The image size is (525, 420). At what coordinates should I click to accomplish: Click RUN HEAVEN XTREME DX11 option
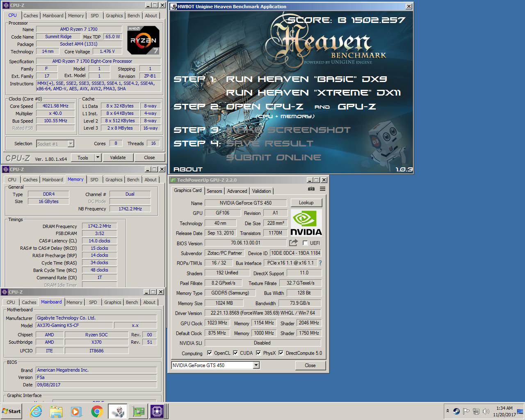click(313, 93)
